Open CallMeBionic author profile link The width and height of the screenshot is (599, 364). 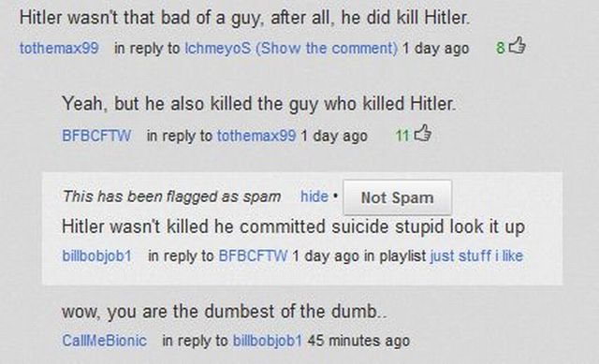(104, 341)
